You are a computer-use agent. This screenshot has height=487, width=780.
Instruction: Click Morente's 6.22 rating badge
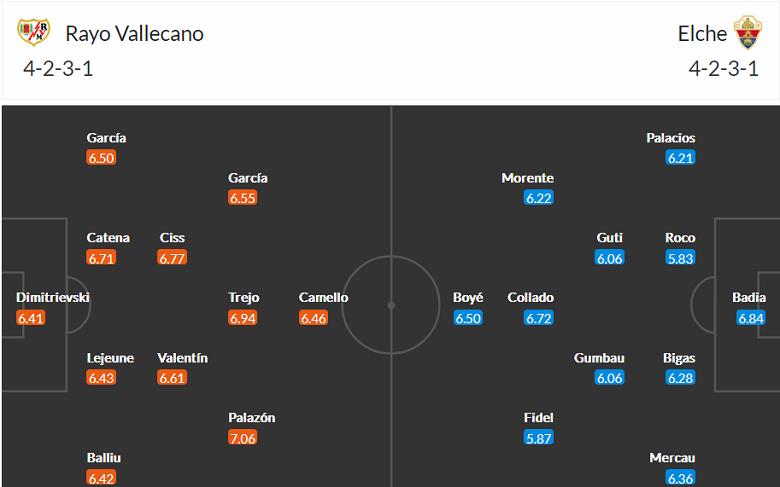tap(539, 198)
